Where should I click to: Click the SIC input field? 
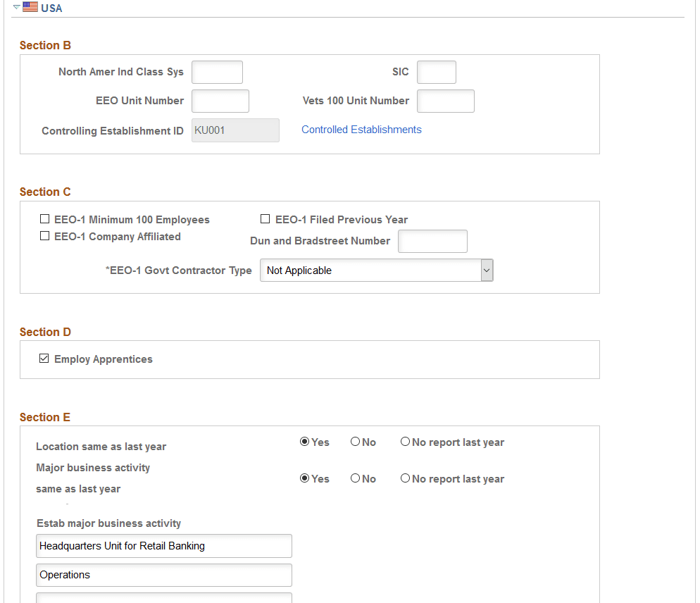(436, 72)
